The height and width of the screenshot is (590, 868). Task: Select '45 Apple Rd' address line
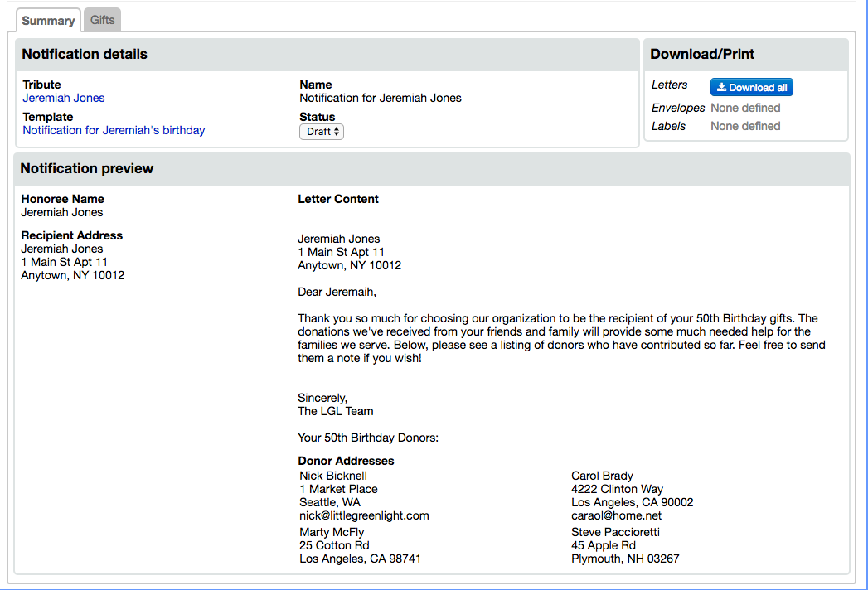[x=604, y=546]
